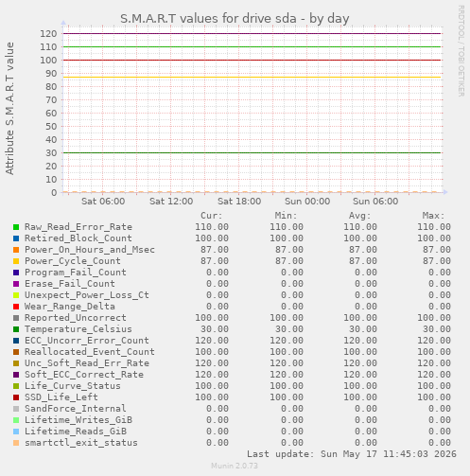Click the 'Munin 2.0.73' version text

coord(235,466)
